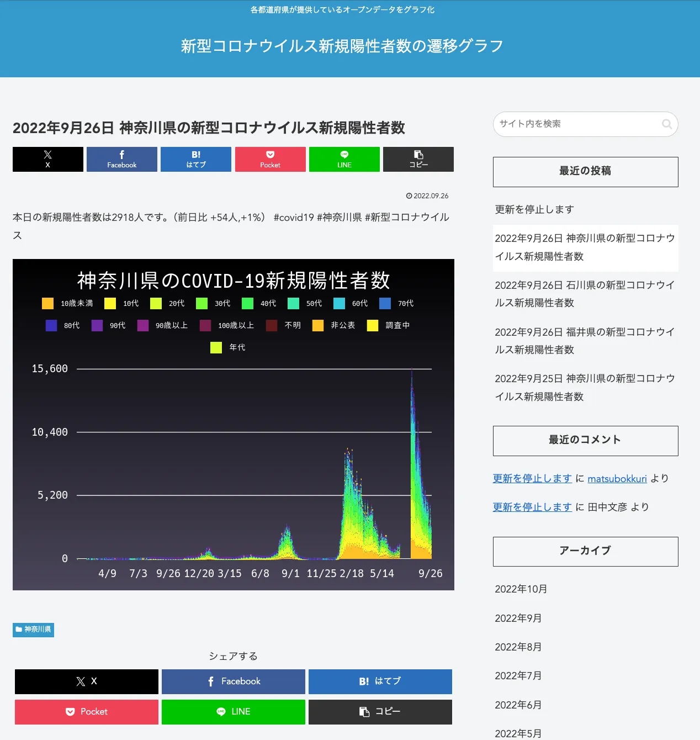Screen dimensions: 700x740
Task: Share via top green LINE button
Action: tap(344, 159)
